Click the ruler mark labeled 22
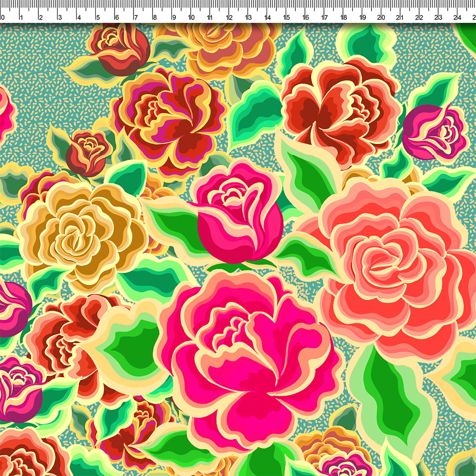This screenshot has width=476, height=476. coord(419,18)
